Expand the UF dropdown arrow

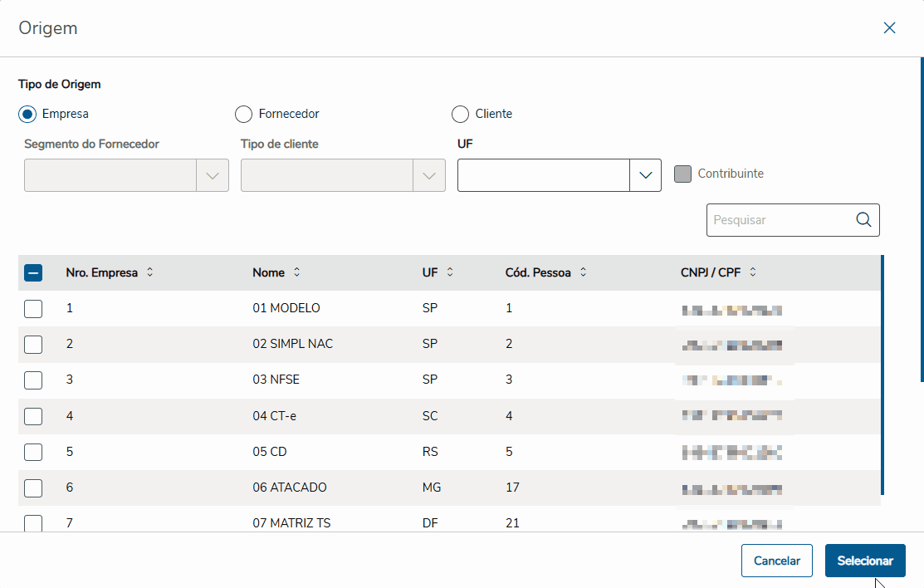645,175
